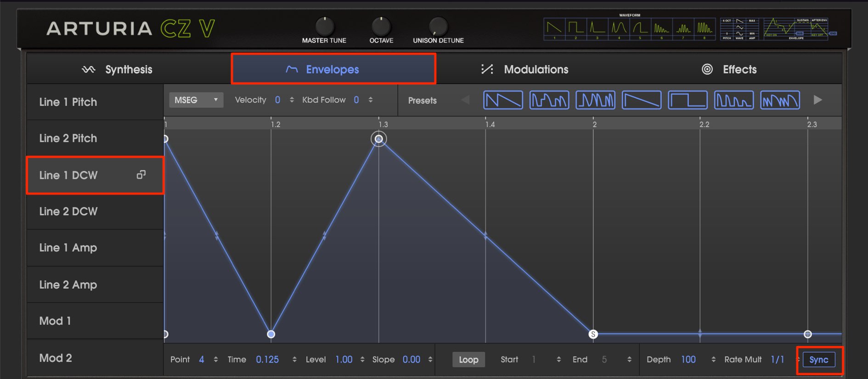Click the Level value stepper arrows
Image resolution: width=868 pixels, height=379 pixels.
[x=362, y=360]
